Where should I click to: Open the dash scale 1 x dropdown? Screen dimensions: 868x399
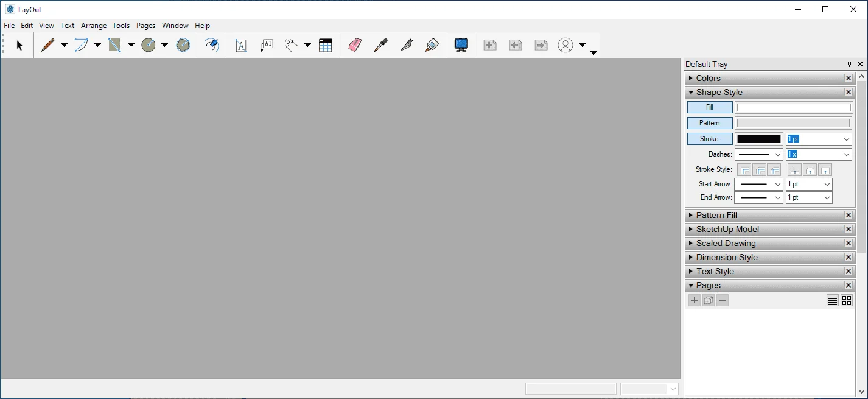pyautogui.click(x=847, y=155)
